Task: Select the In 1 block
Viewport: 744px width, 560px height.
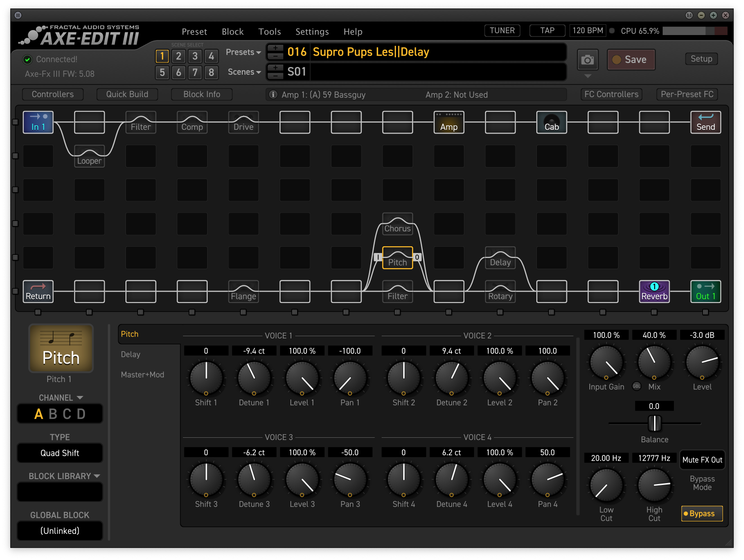Action: tap(38, 122)
